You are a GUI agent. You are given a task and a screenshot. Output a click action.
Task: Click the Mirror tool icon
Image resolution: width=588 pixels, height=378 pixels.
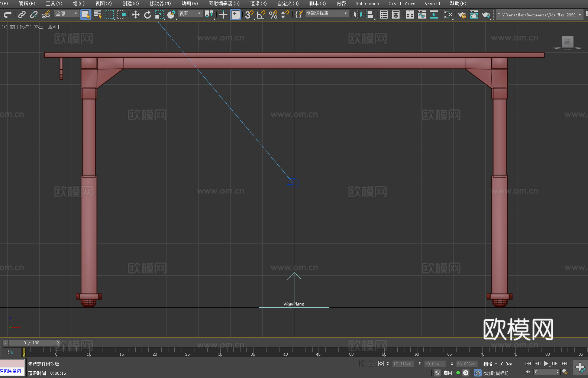358,14
